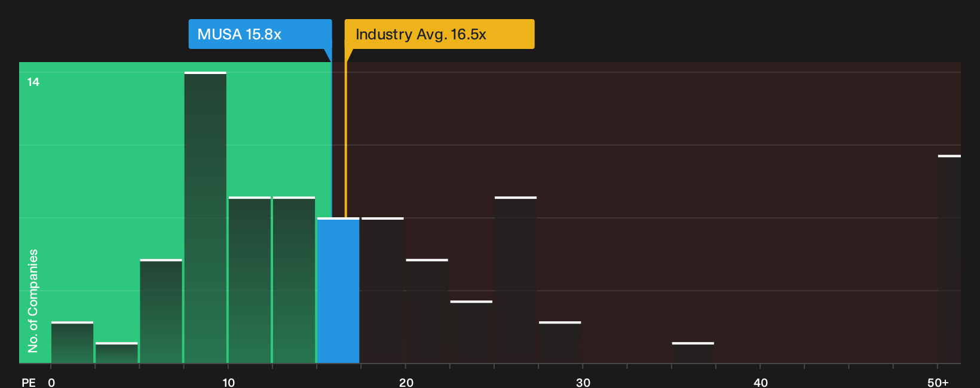Select the tall dark bar at PE 25
The width and height of the screenshot is (980, 388).
pyautogui.click(x=516, y=280)
